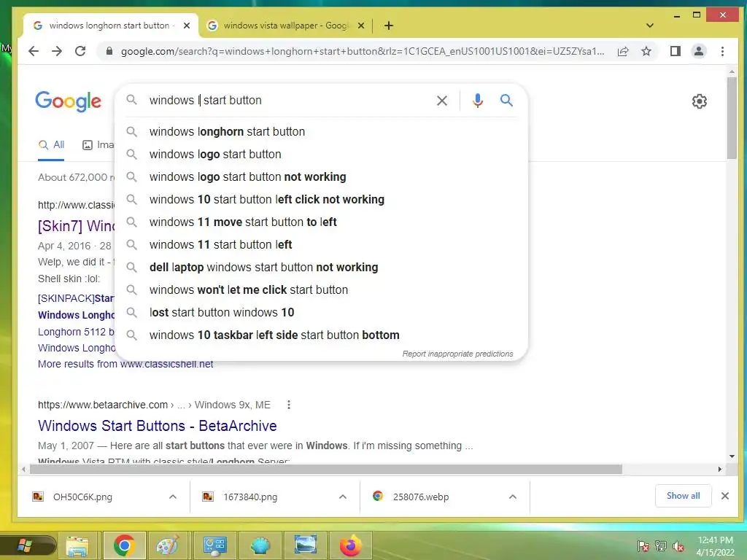747x560 pixels.
Task: Start voice search with microphone icon
Action: 477,101
